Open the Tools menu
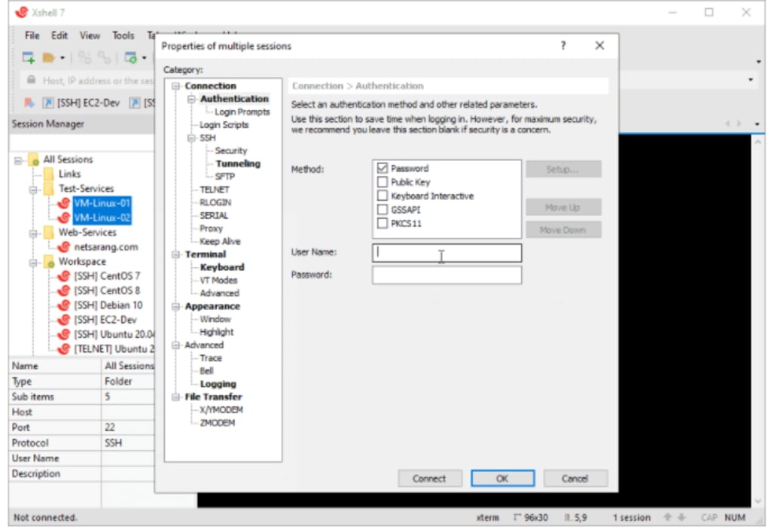This screenshot has width=768, height=532. tap(123, 35)
